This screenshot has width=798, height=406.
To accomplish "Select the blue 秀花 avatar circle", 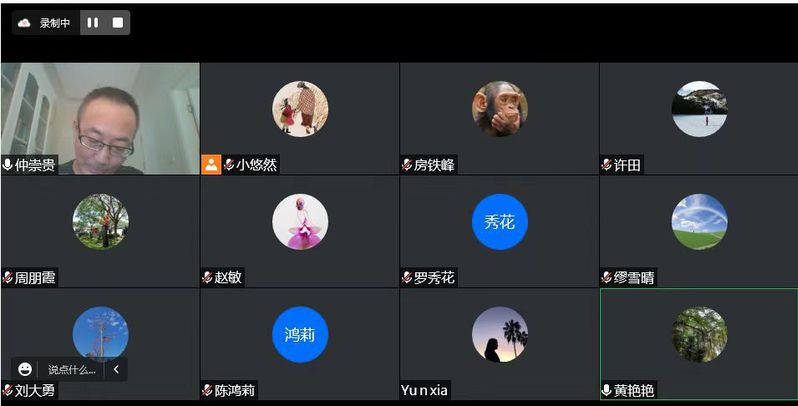I will tap(500, 222).
